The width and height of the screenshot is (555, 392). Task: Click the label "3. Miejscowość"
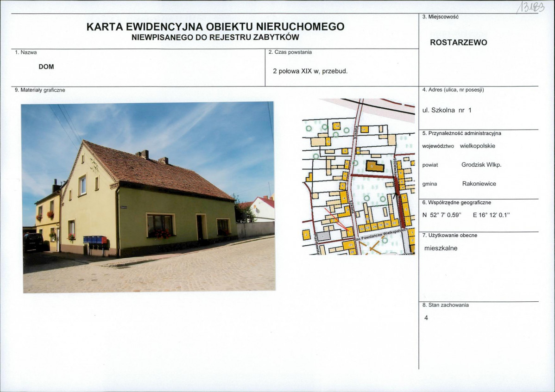coord(440,17)
